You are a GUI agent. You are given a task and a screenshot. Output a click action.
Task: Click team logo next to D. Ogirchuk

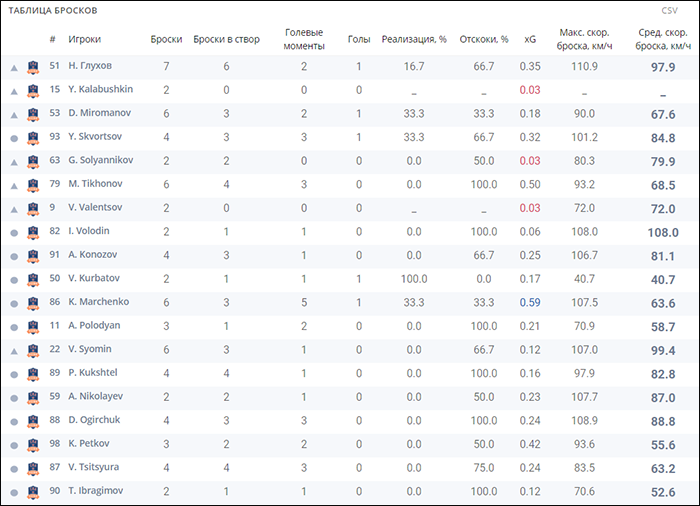coord(32,419)
